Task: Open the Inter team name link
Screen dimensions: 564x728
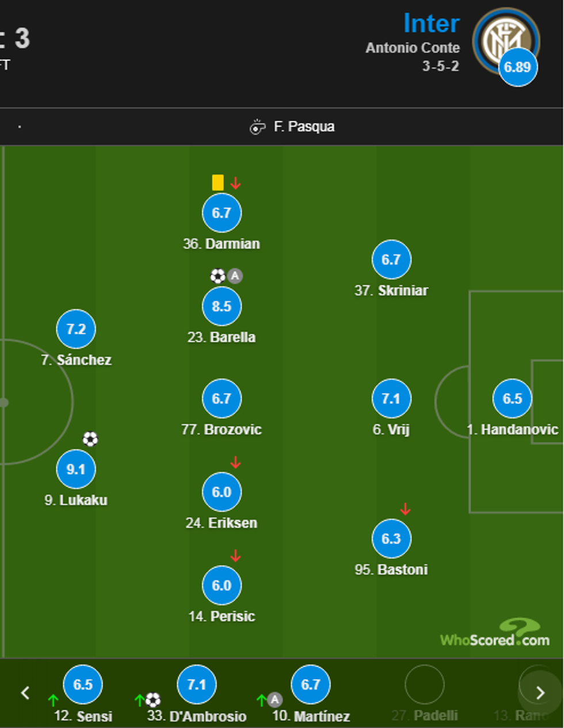Action: [431, 24]
